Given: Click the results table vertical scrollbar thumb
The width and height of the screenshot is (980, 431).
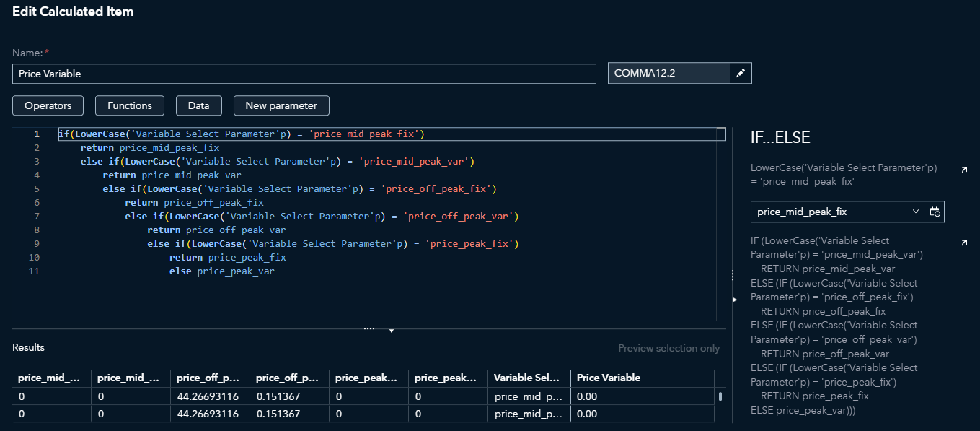Looking at the screenshot, I should pos(720,396).
